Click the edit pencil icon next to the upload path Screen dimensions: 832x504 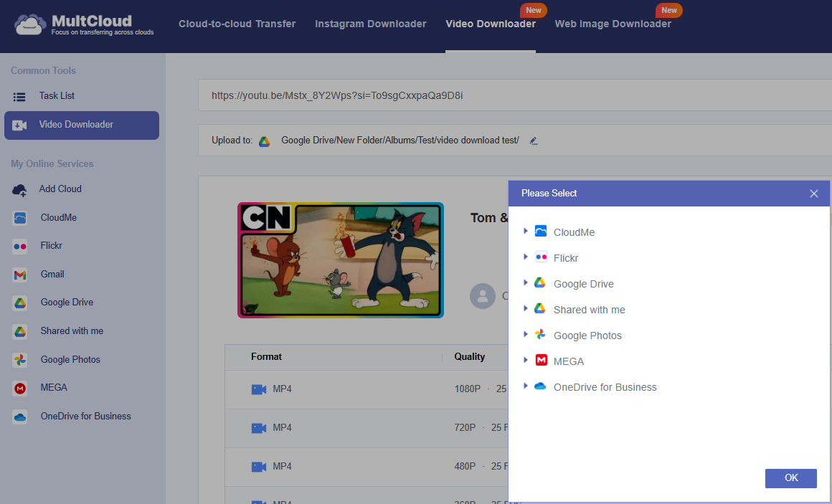pyautogui.click(x=534, y=141)
